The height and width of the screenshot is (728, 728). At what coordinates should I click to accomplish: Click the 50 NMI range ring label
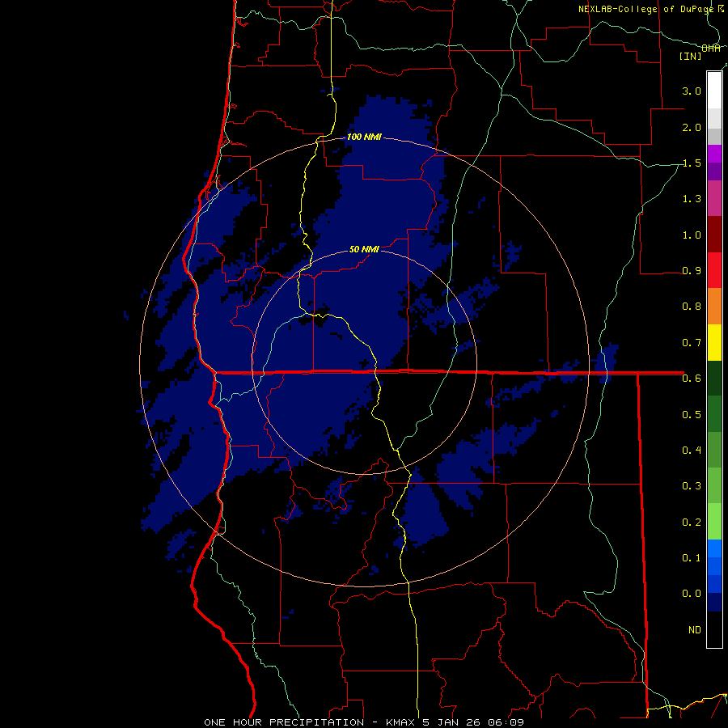pos(364,249)
